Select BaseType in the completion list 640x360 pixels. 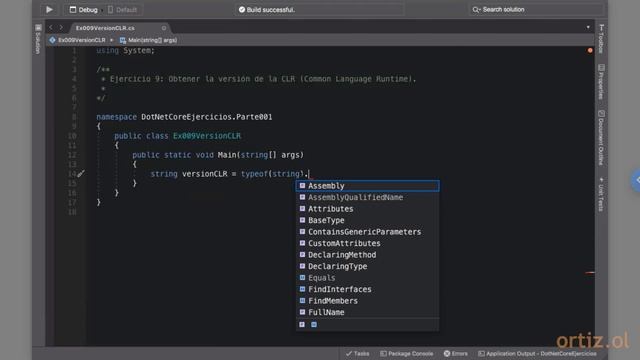coord(367,220)
